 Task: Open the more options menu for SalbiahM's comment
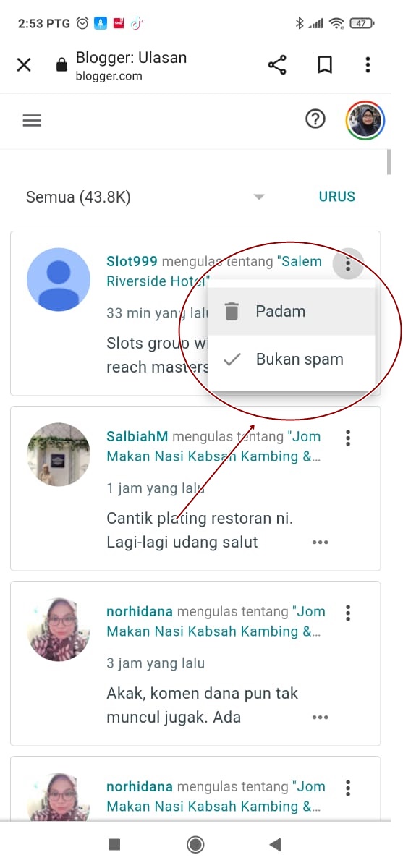coord(348,437)
